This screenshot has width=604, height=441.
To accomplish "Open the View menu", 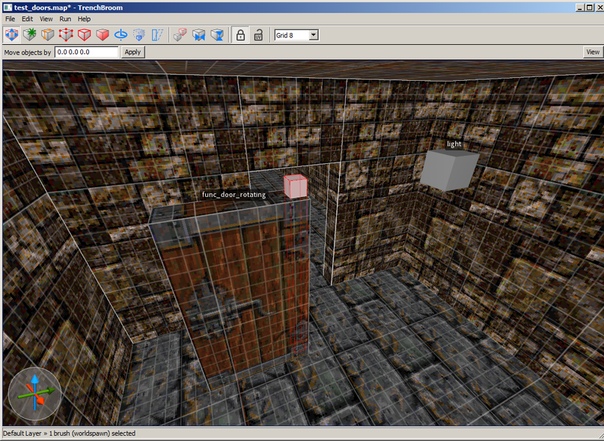I will 46,19.
